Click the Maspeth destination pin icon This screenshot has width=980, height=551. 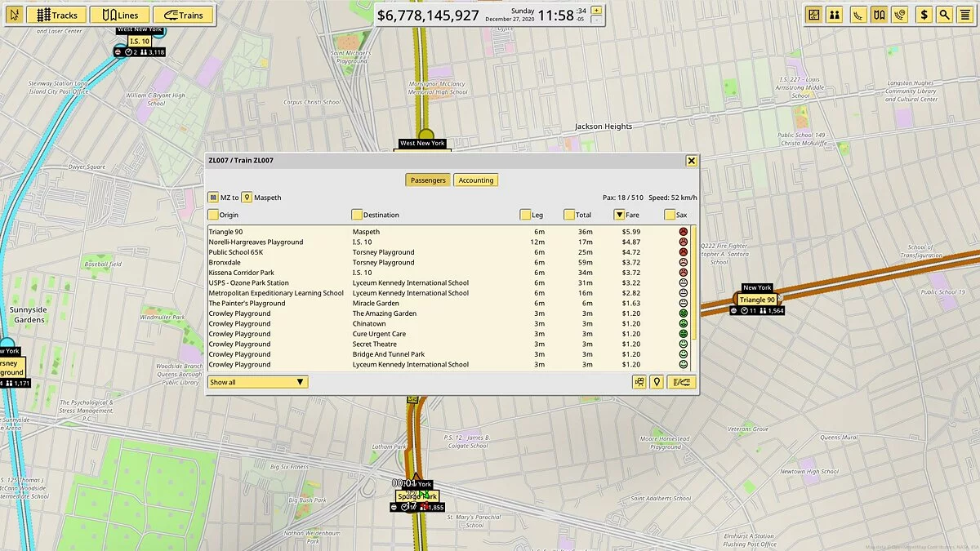coord(246,198)
